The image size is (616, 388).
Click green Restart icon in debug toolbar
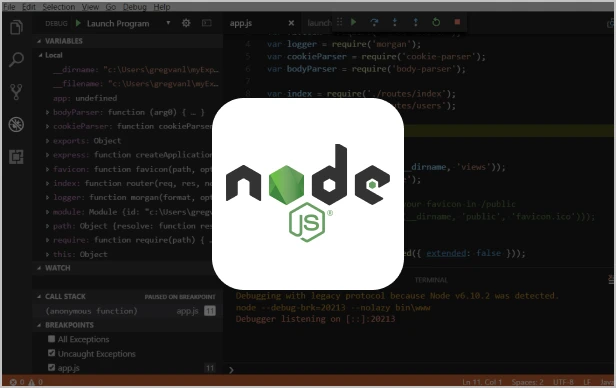pos(436,22)
